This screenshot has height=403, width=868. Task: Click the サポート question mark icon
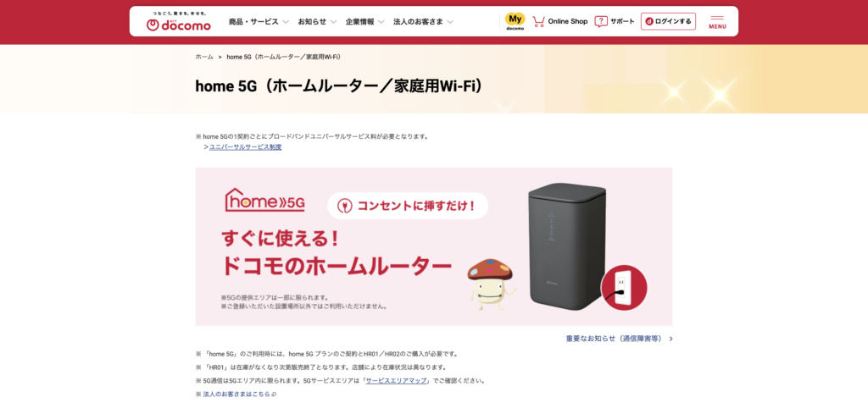(x=601, y=21)
